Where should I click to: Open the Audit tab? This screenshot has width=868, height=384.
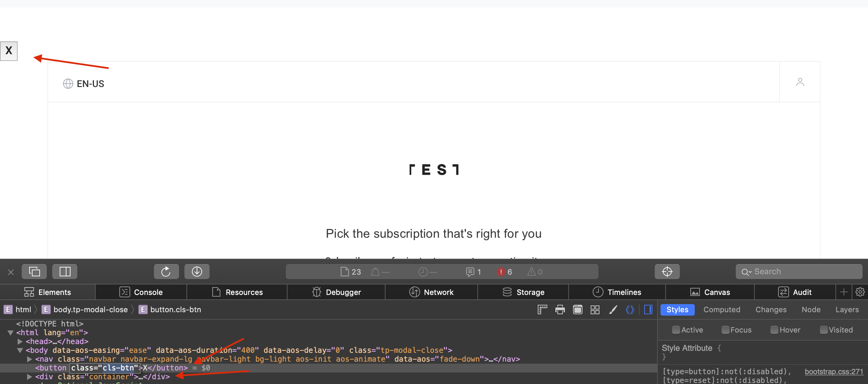tap(795, 292)
